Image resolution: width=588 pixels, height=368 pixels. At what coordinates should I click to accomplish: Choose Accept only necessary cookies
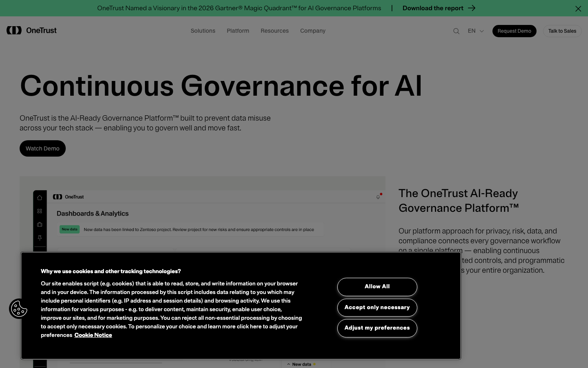point(377,307)
